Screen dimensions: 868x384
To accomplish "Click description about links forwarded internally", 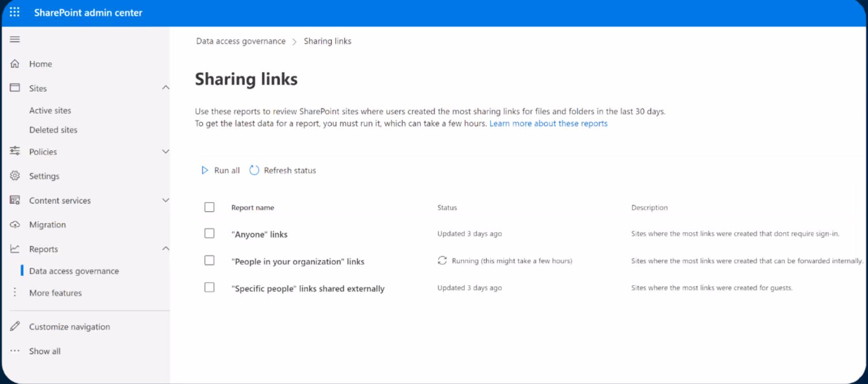I will (747, 261).
